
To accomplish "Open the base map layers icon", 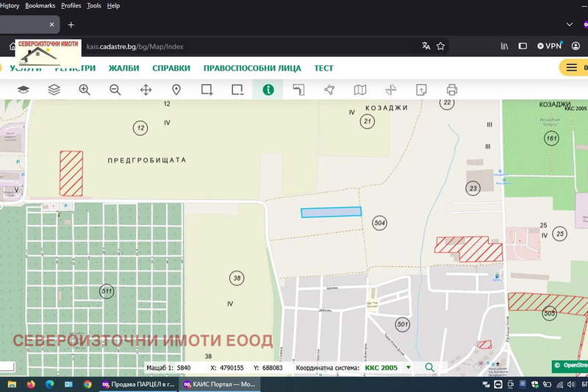I will (24, 90).
